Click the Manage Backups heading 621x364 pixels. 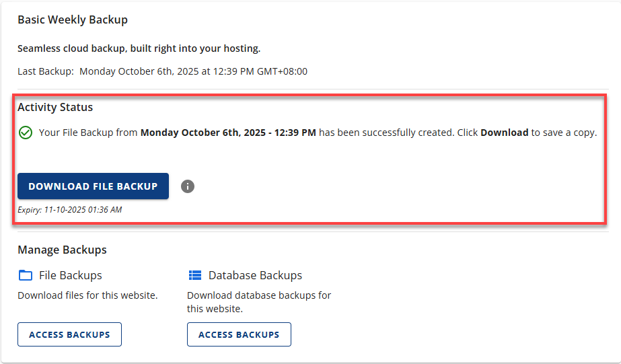tap(62, 250)
